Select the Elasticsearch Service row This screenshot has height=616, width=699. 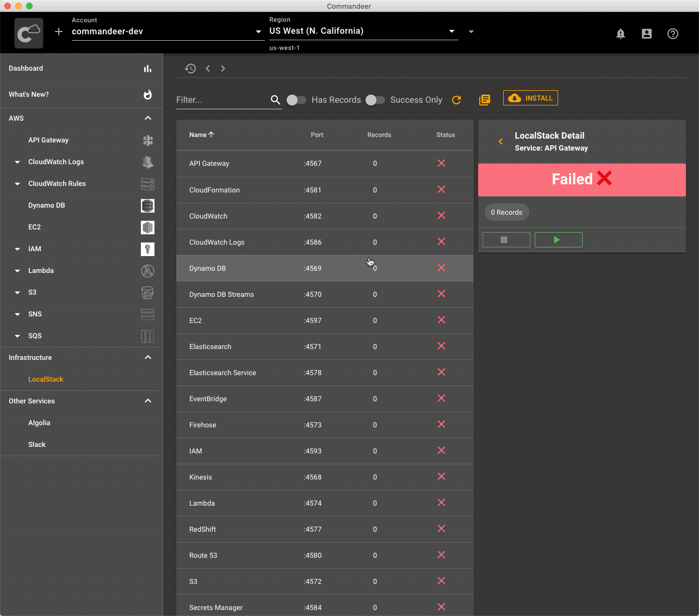click(325, 373)
